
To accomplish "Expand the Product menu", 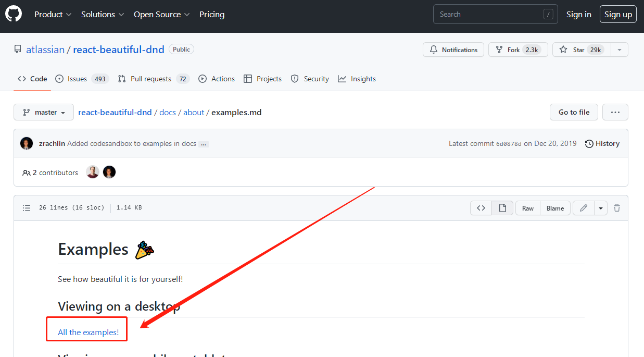I will pos(53,15).
